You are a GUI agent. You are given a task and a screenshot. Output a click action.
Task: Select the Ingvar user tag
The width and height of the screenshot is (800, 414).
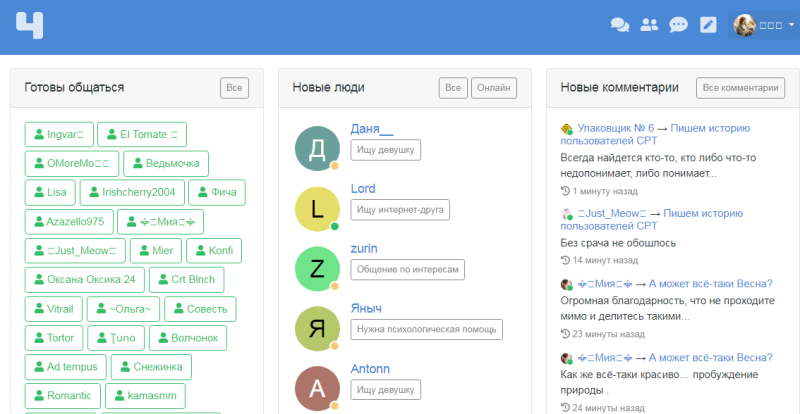click(58, 134)
